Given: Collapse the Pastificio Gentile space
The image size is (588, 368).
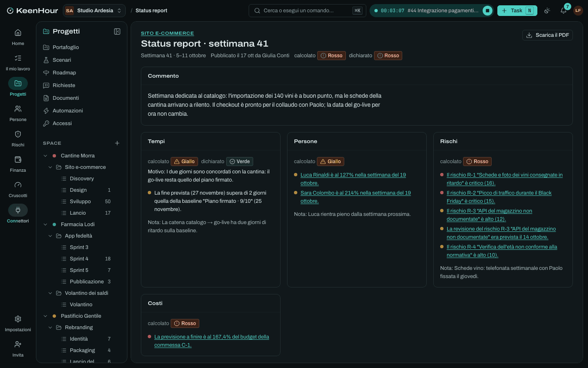Looking at the screenshot, I should click(x=45, y=316).
